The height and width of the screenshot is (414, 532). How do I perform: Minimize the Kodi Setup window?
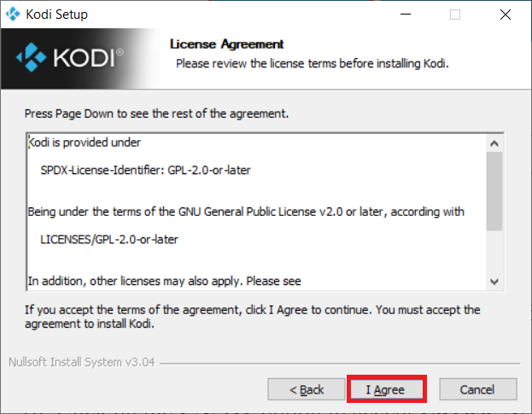tap(406, 15)
